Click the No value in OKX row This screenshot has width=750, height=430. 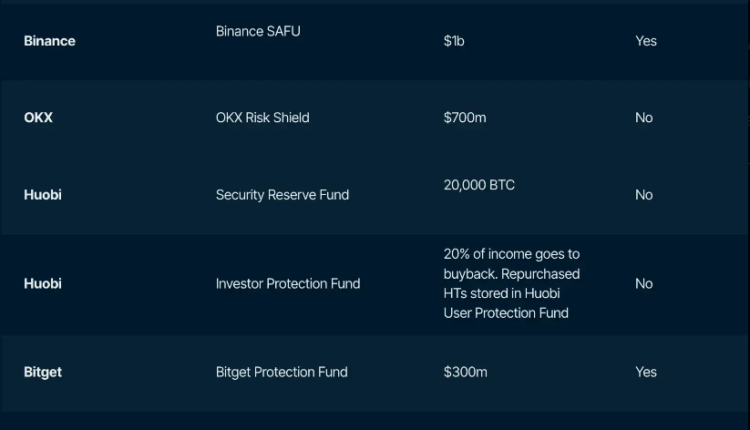[644, 118]
